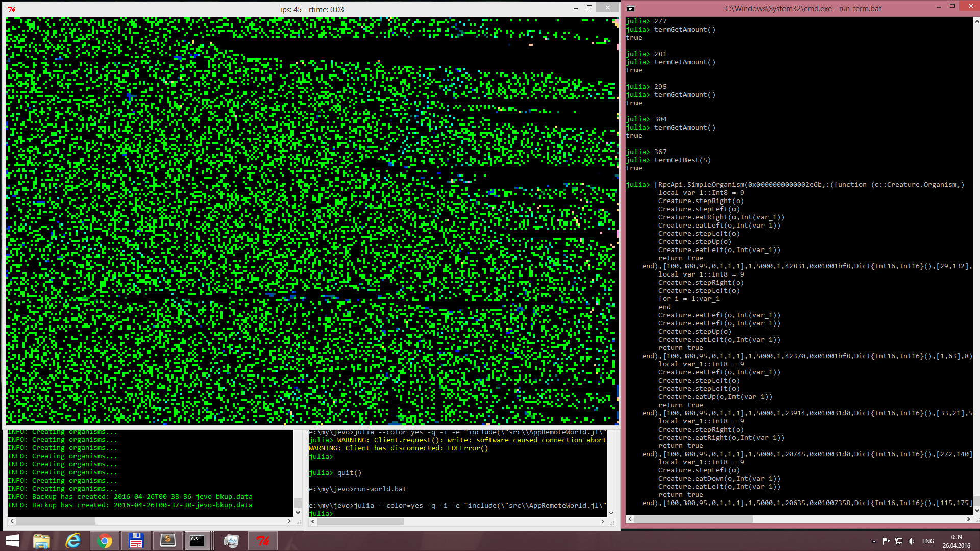980x551 pixels.
Task: Switch to Sublime Text in taskbar
Action: click(167, 541)
